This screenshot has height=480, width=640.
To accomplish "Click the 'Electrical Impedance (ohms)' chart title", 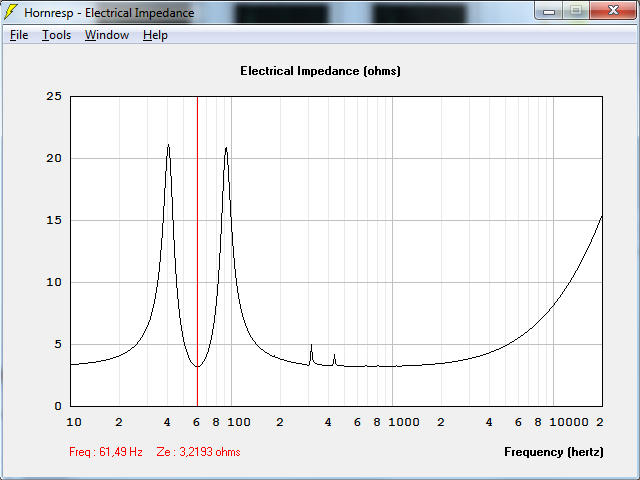I will tap(320, 71).
